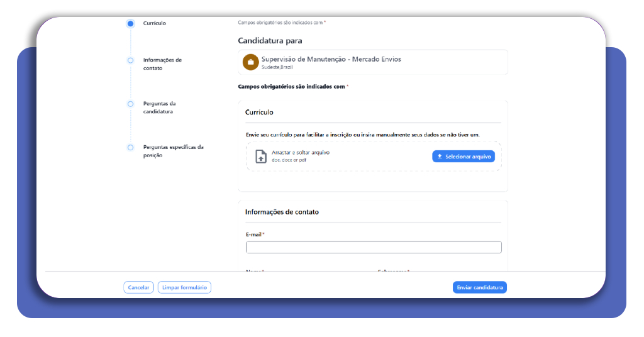Go to Perguntas específicas da posição label
The width and height of the screenshot is (644, 337).
[174, 151]
